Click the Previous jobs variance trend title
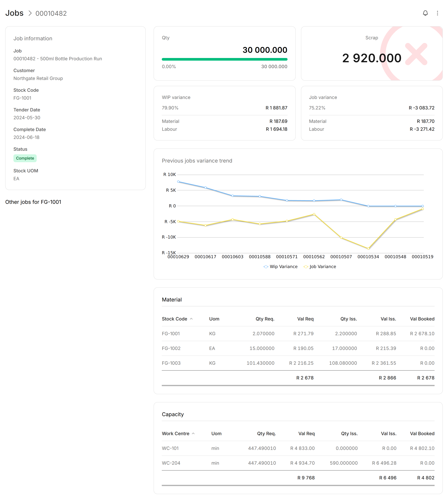 (197, 161)
